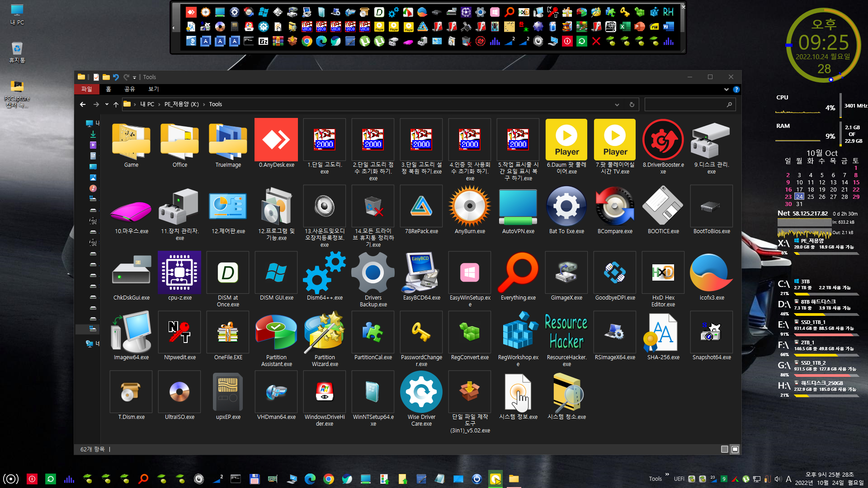This screenshot has height=488, width=868.
Task: Select WinNTSetup64.exe icon
Action: coord(373,392)
